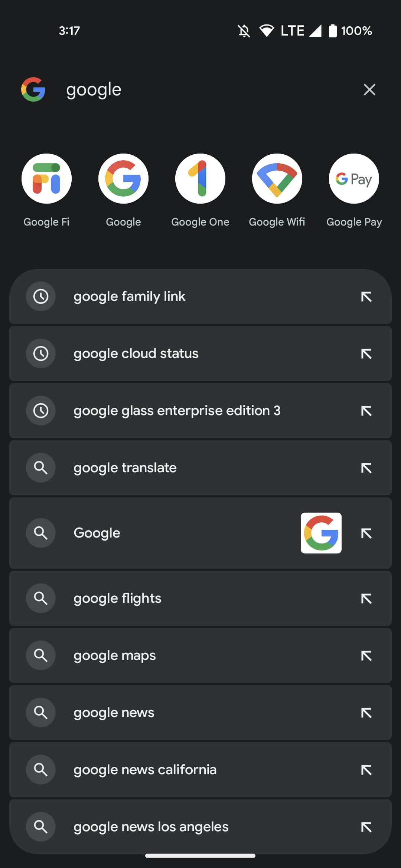Viewport: 401px width, 868px height.
Task: Choose the 'google translate' suggestion
Action: pyautogui.click(x=125, y=468)
